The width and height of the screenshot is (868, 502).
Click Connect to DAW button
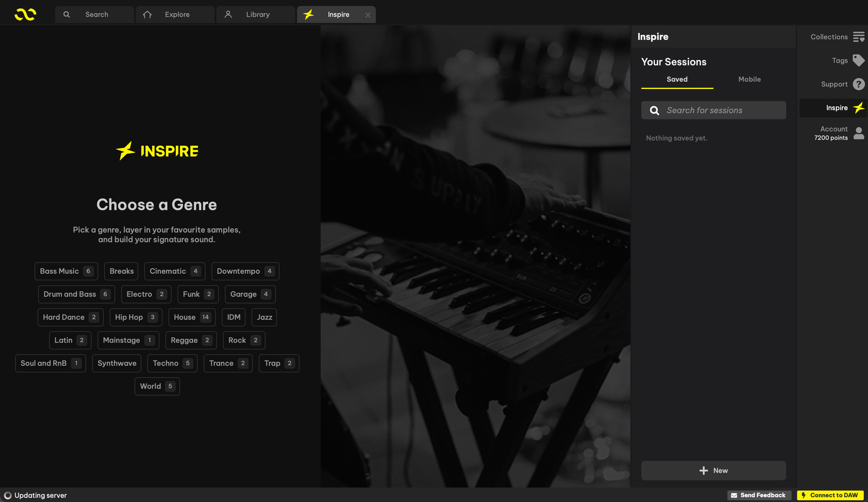pyautogui.click(x=830, y=495)
